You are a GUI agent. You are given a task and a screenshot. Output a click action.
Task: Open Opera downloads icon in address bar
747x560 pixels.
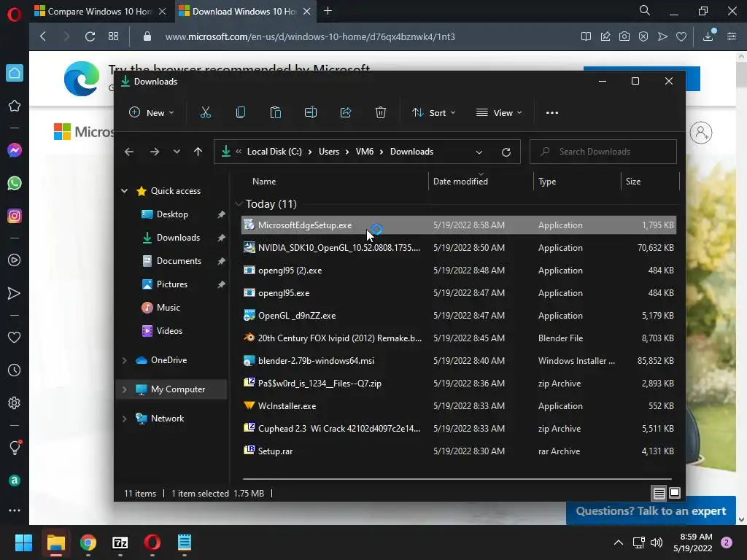[708, 36]
